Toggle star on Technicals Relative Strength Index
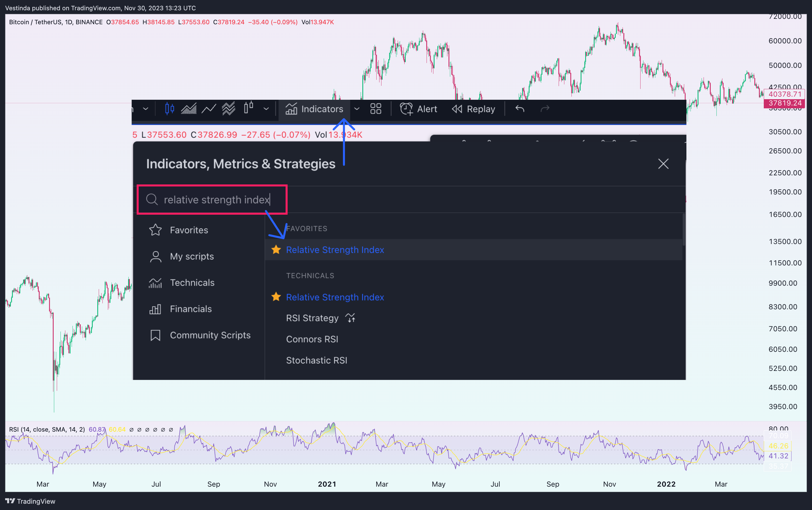The image size is (812, 510). 276,297
